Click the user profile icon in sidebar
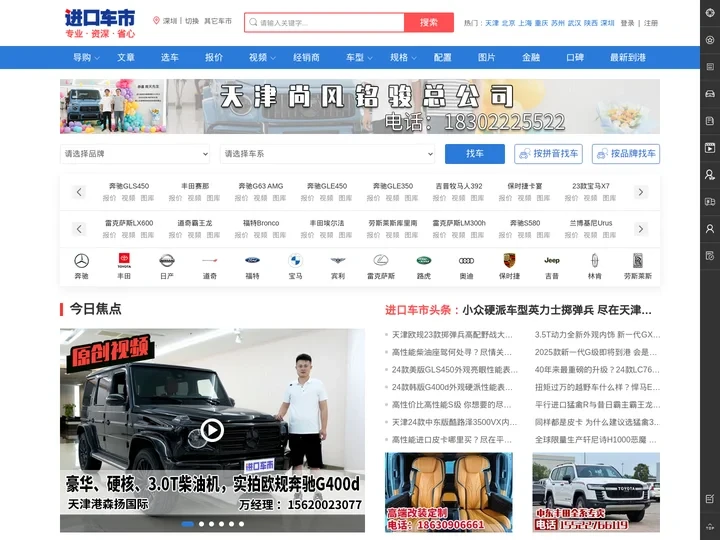The width and height of the screenshot is (720, 540). (x=710, y=229)
